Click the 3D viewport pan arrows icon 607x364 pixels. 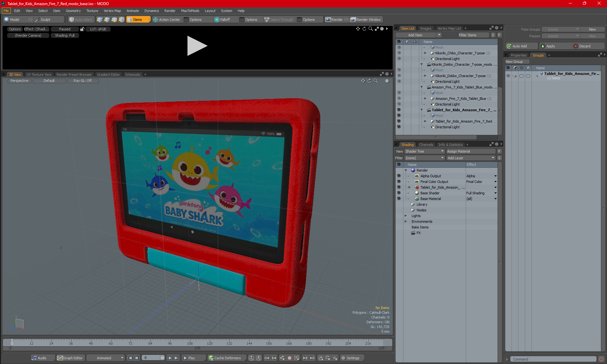click(x=363, y=81)
